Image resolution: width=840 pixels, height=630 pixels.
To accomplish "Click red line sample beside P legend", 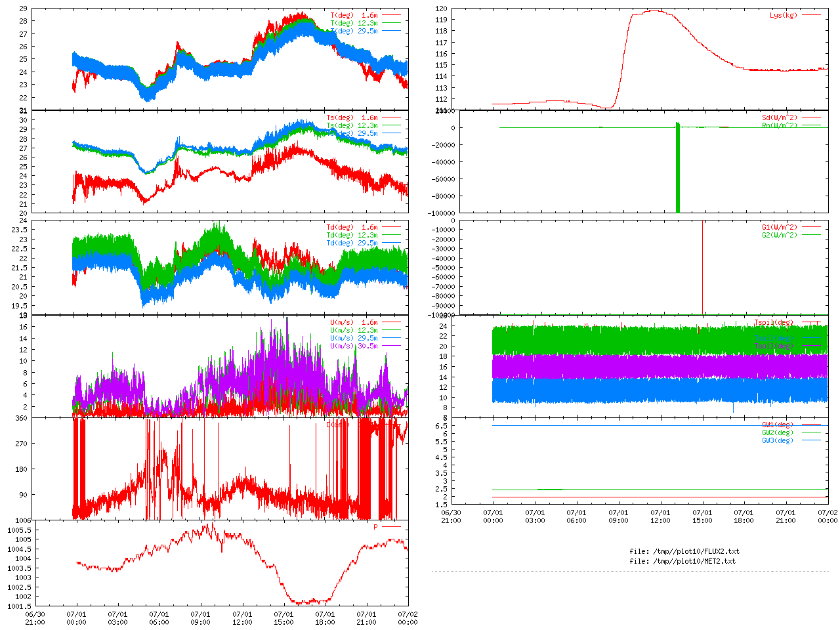I will pos(392,527).
